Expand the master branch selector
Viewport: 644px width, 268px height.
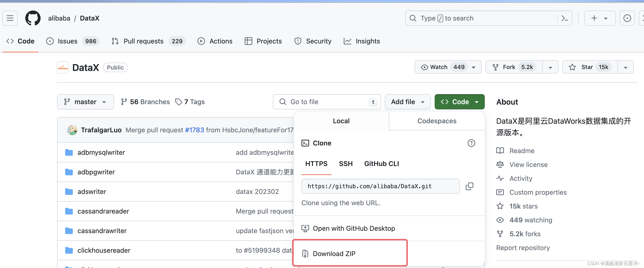click(x=85, y=102)
